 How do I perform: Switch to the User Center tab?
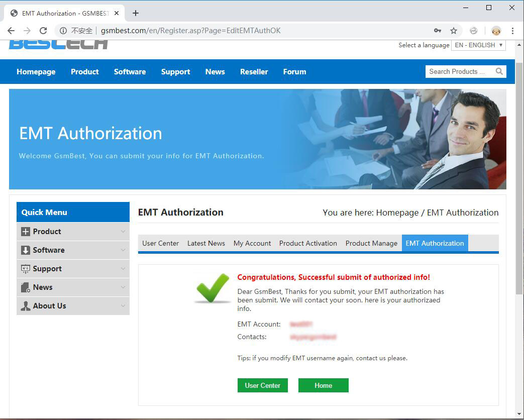pyautogui.click(x=161, y=243)
